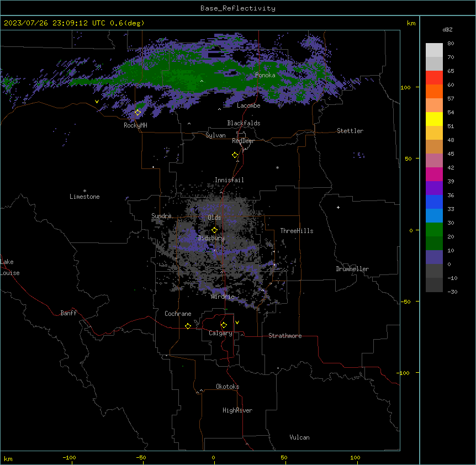Click the dBZ legend heading
The width and height of the screenshot is (476, 465).
point(447,29)
